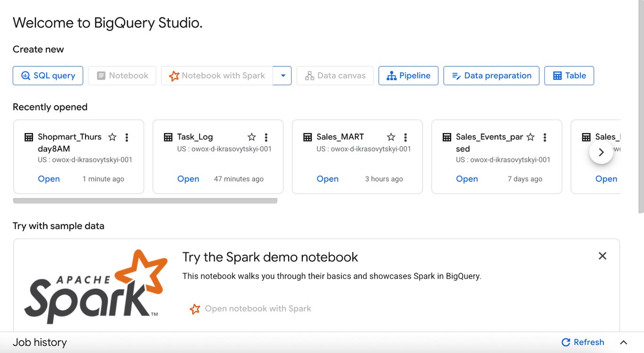The height and width of the screenshot is (353, 644).
Task: Open the Sales_MART table
Action: [x=328, y=179]
